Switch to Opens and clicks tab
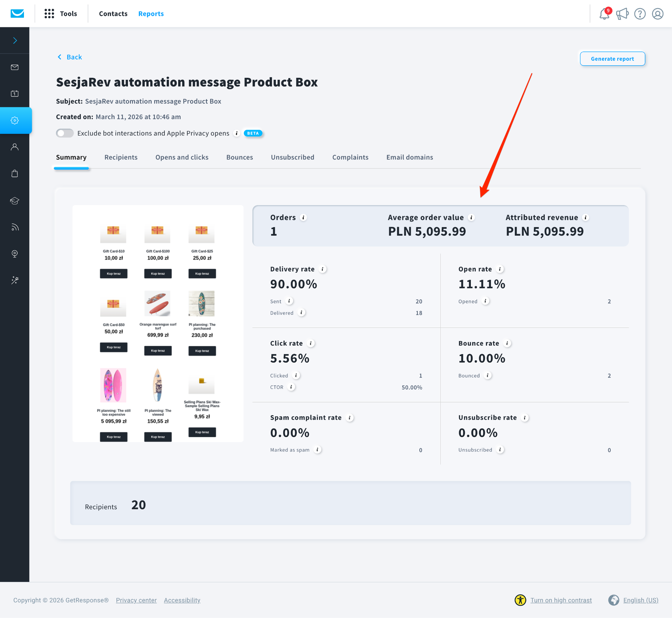The image size is (672, 618). point(182,157)
